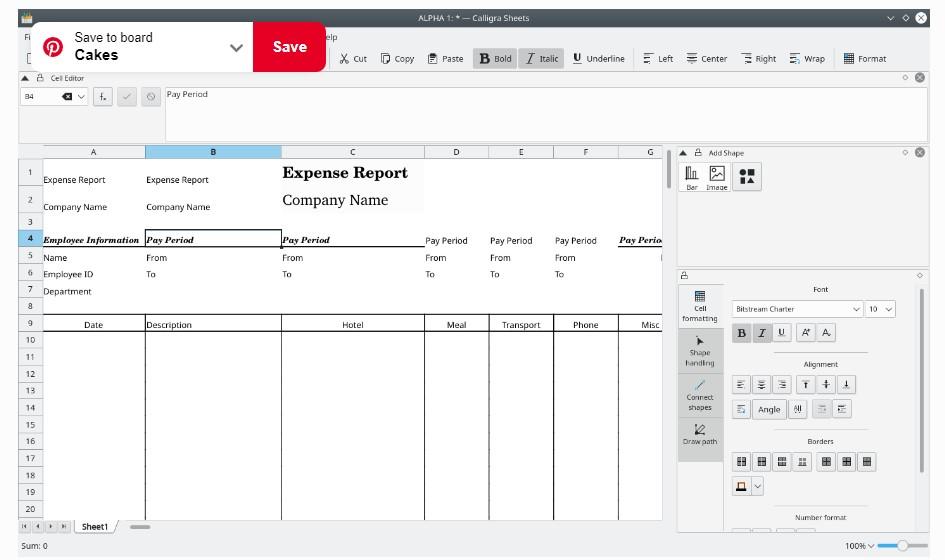Open the Bitstream Charter font dropdown
The height and width of the screenshot is (560, 945).
796,310
